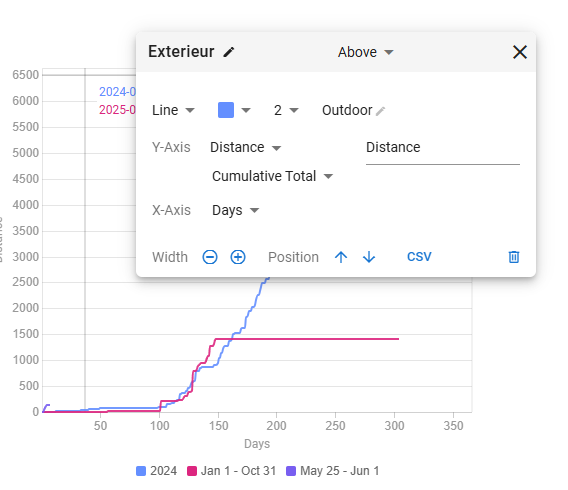Delete chart with the trash icon
Viewport: 568px width, 490px height.
tap(514, 257)
